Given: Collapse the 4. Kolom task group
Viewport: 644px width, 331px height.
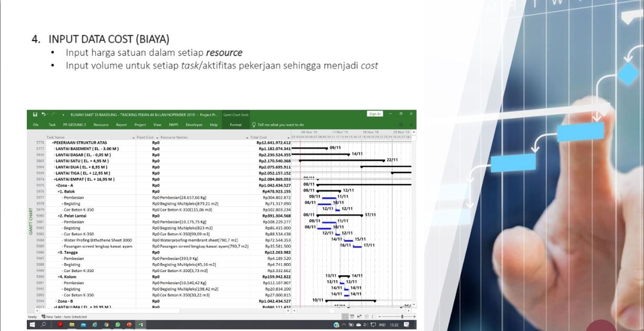Looking at the screenshot, I should tap(59, 277).
